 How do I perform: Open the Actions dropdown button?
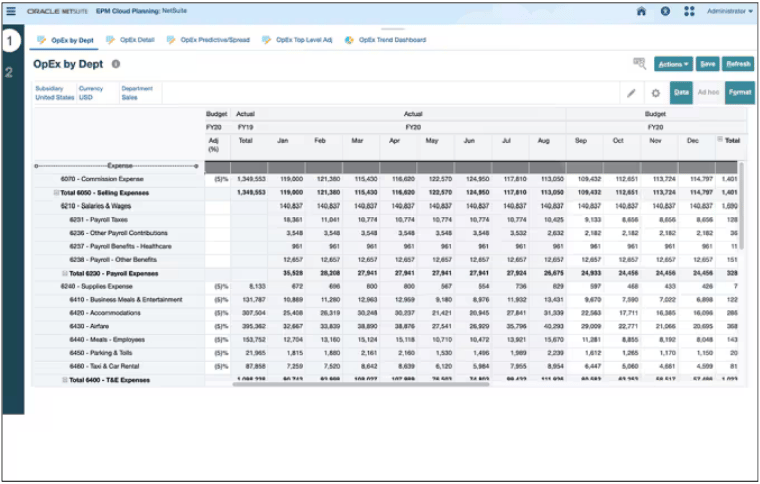[673, 64]
